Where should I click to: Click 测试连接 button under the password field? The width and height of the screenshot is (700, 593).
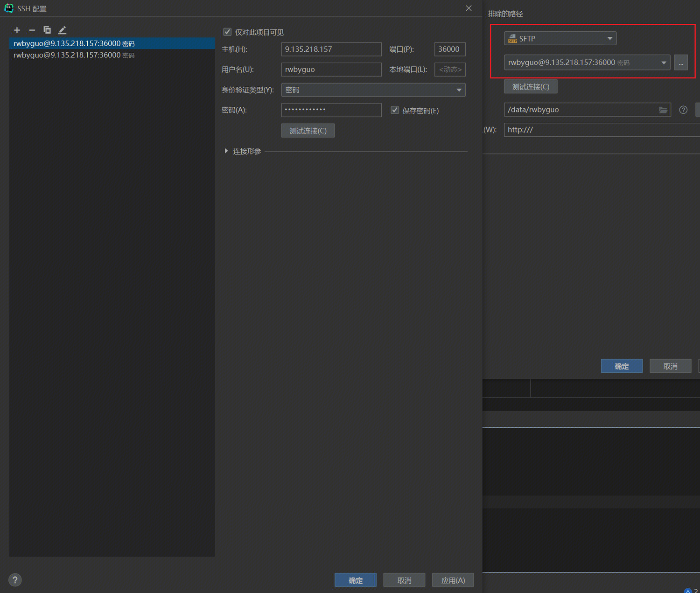[x=308, y=131]
